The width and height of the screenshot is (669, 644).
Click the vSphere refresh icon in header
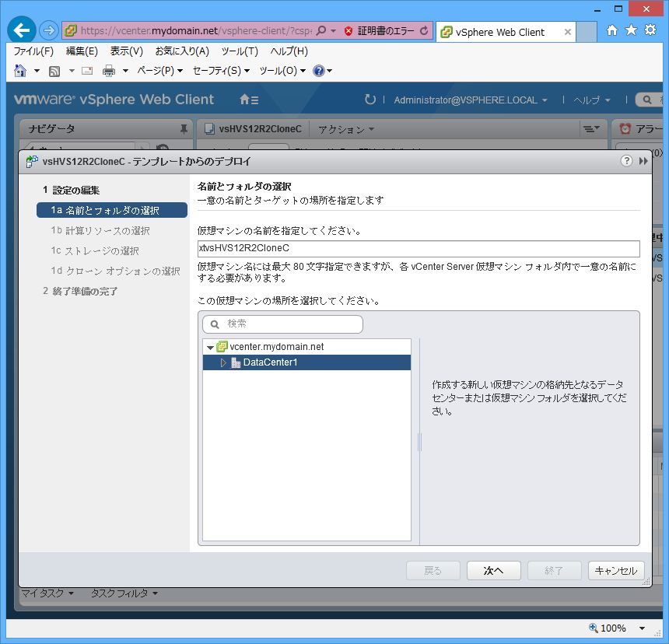pos(370,100)
